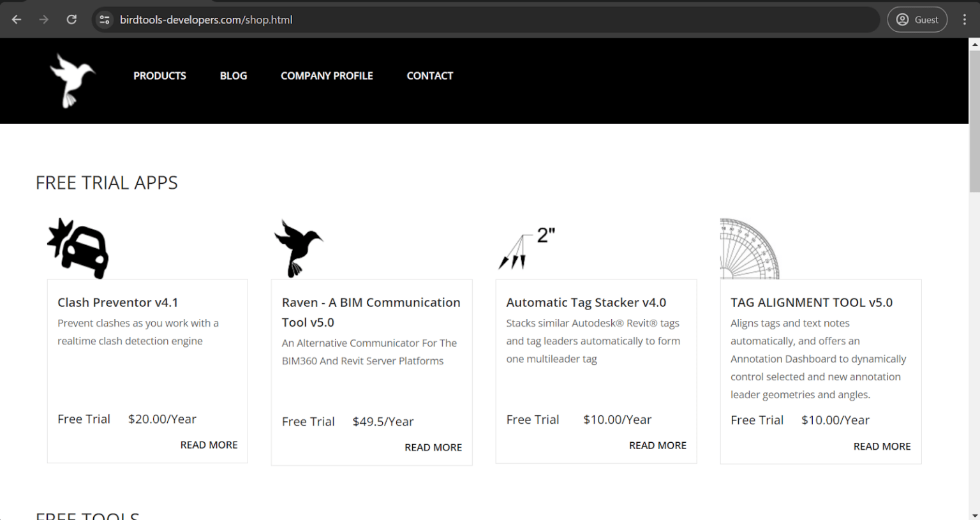The width and height of the screenshot is (980, 520).
Task: Click the site information icon in address bar
Action: click(103, 19)
